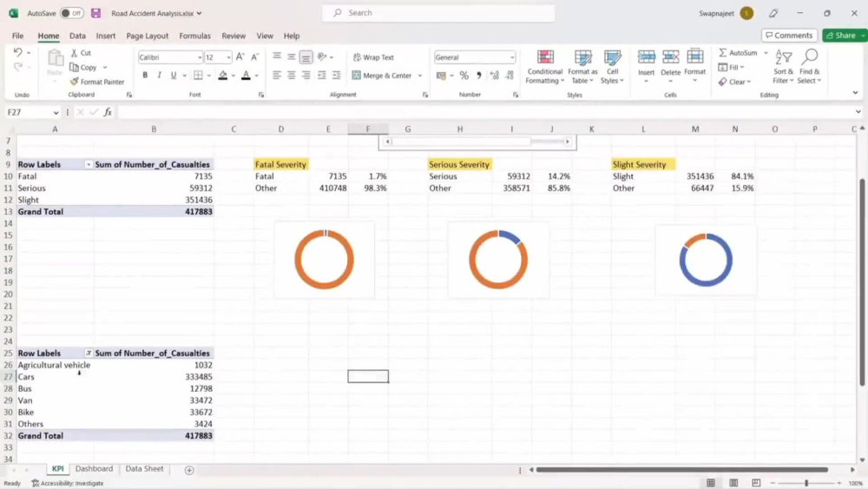Image resolution: width=868 pixels, height=489 pixels.
Task: Open Find & Select menu
Action: tap(809, 67)
